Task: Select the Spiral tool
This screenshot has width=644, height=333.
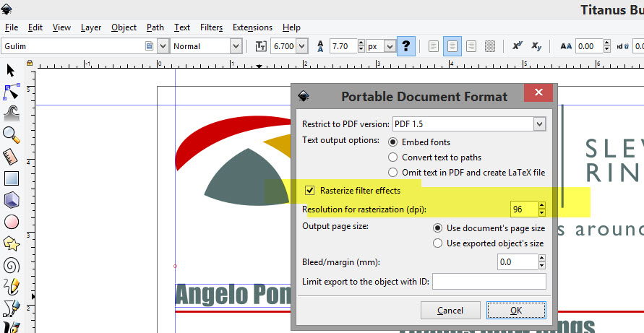Action: pyautogui.click(x=11, y=265)
